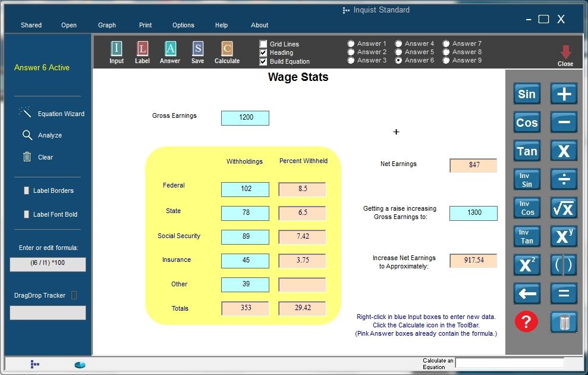The image size is (588, 375).
Task: Insert Tan function from keypad
Action: click(x=527, y=151)
